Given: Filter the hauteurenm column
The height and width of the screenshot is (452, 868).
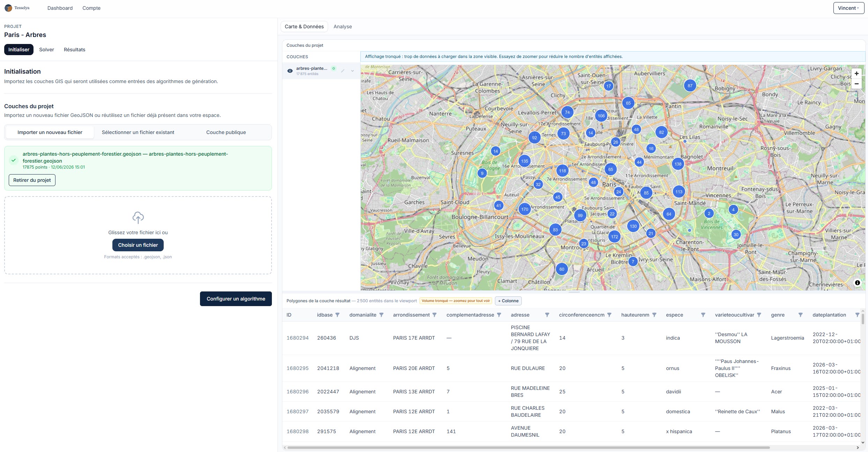Looking at the screenshot, I should point(654,315).
